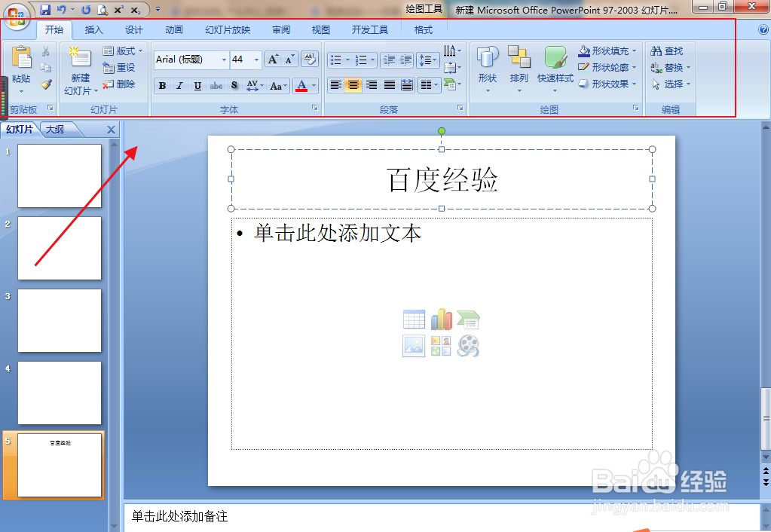Screen dimensions: 771x532
Task: Open 查找 (Find) tool
Action: (667, 50)
